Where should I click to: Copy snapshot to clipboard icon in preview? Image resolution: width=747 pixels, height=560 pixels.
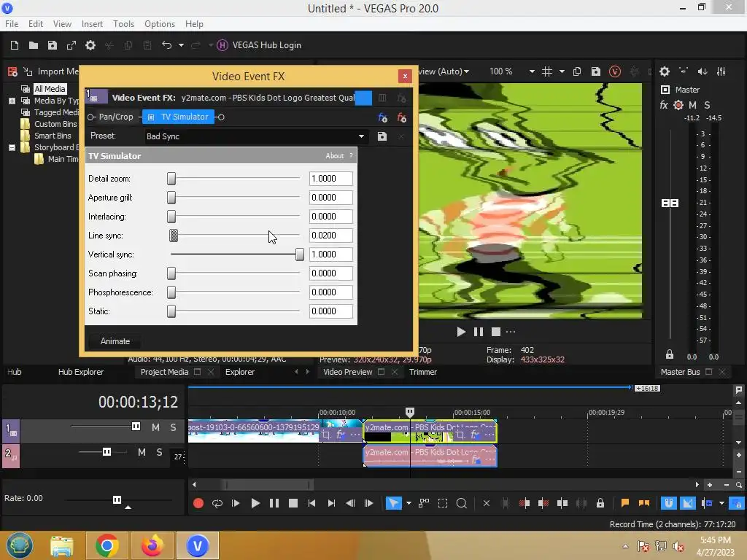coord(577,71)
